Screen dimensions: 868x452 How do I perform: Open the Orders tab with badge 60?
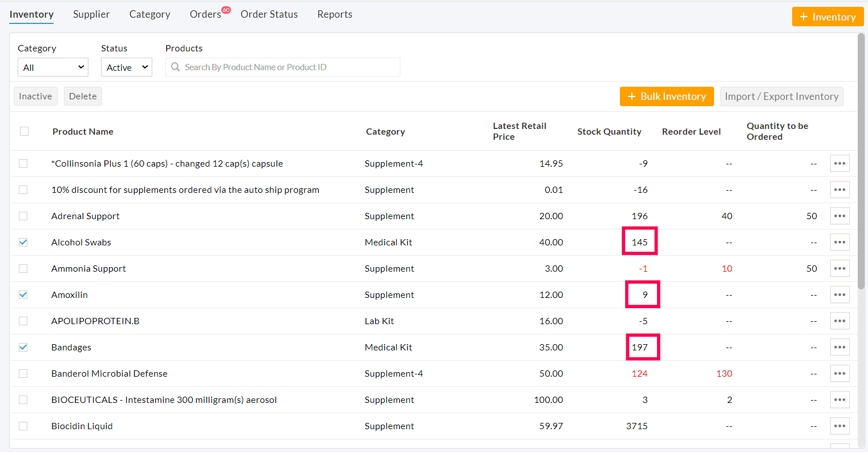[205, 14]
